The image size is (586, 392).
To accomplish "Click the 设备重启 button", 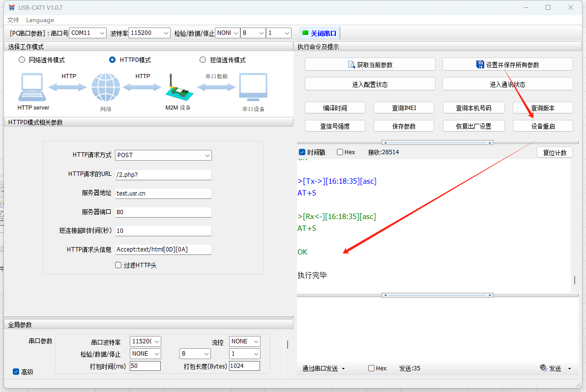I will pyautogui.click(x=543, y=126).
